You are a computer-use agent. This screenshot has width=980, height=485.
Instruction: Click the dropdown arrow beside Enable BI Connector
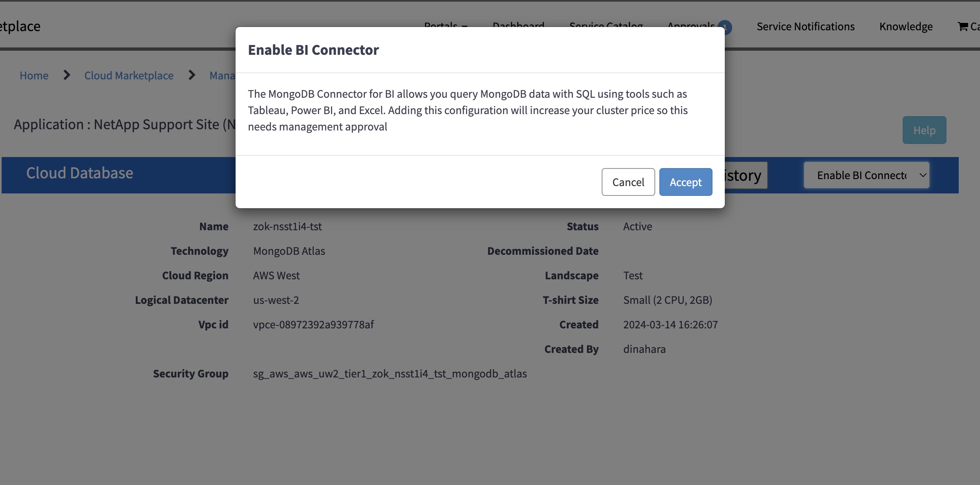pyautogui.click(x=923, y=175)
